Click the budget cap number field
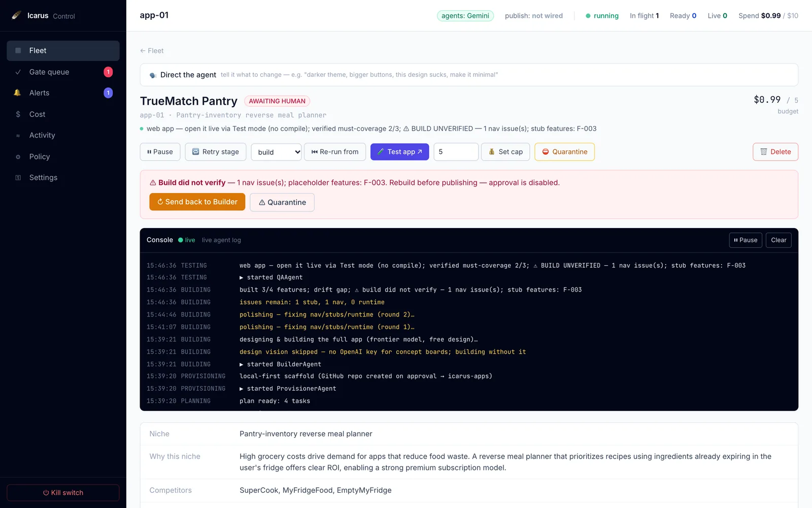 point(456,152)
